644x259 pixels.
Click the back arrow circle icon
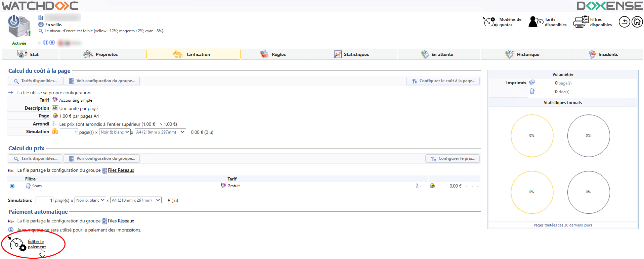tap(624, 22)
